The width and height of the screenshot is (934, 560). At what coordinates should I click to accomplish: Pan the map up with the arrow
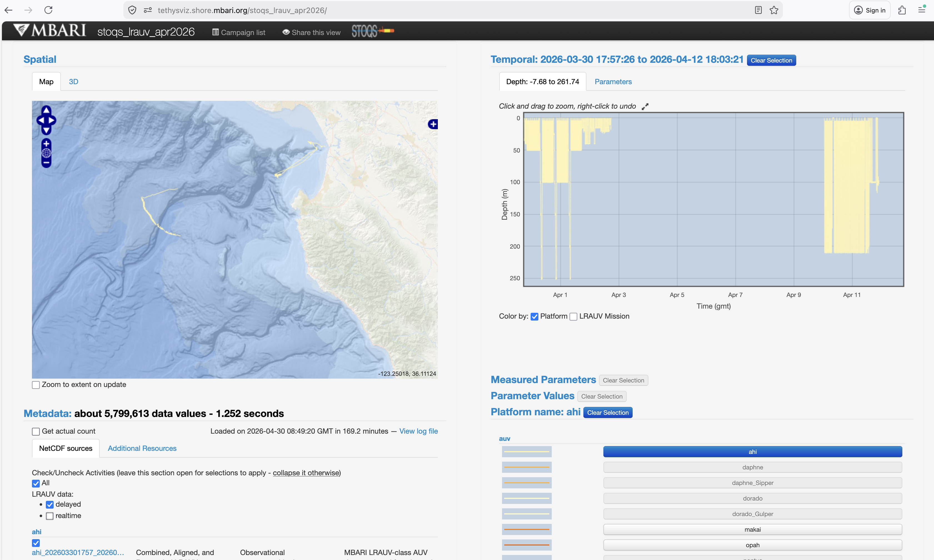(x=46, y=110)
